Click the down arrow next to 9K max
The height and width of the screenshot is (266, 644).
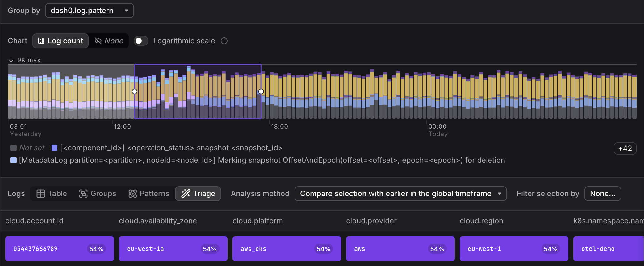[x=11, y=60]
